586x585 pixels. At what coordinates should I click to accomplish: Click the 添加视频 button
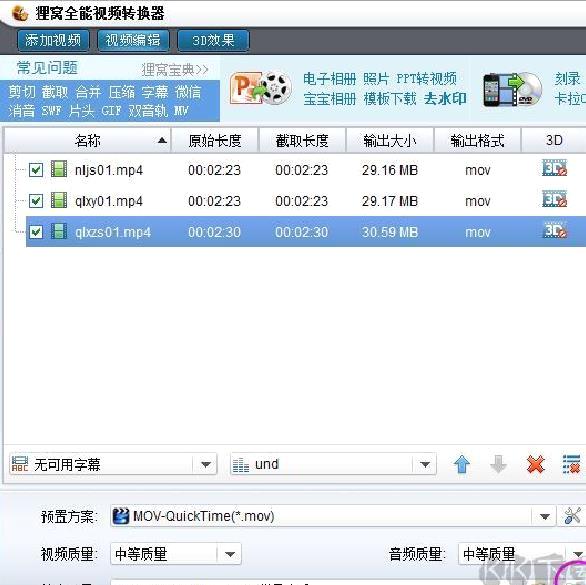[x=53, y=40]
